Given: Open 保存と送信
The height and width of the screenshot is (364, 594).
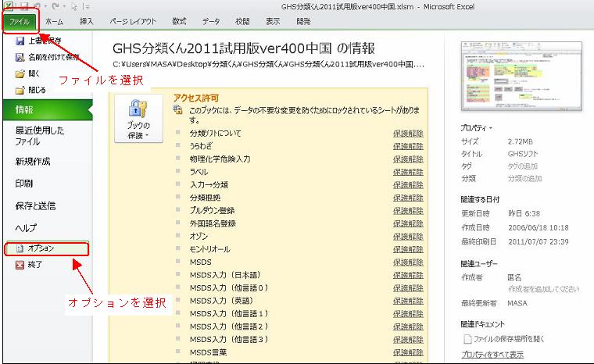Looking at the screenshot, I should click(35, 206).
